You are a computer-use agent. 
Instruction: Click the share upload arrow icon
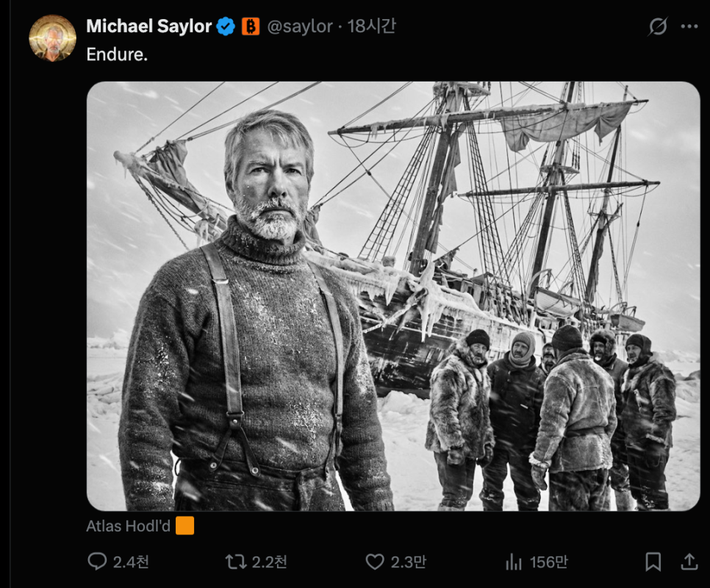click(689, 562)
